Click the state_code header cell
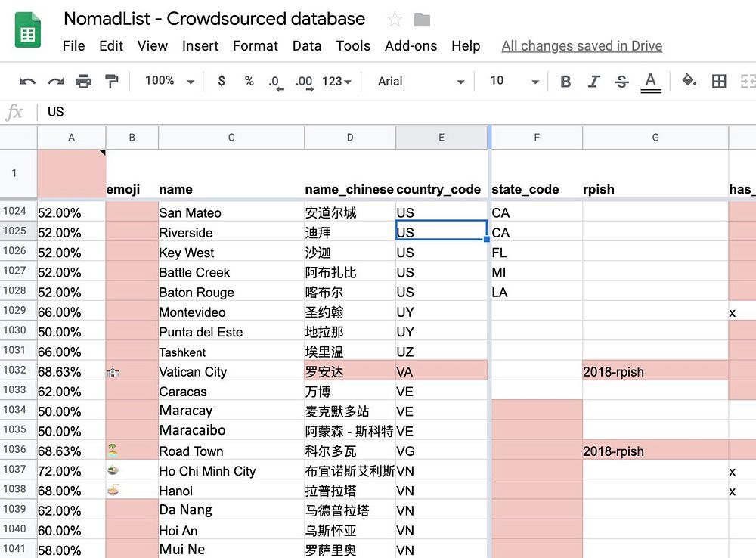 [x=537, y=174]
